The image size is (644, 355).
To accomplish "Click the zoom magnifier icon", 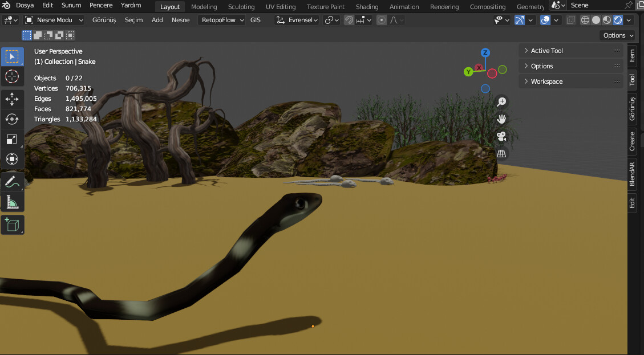I will (501, 101).
